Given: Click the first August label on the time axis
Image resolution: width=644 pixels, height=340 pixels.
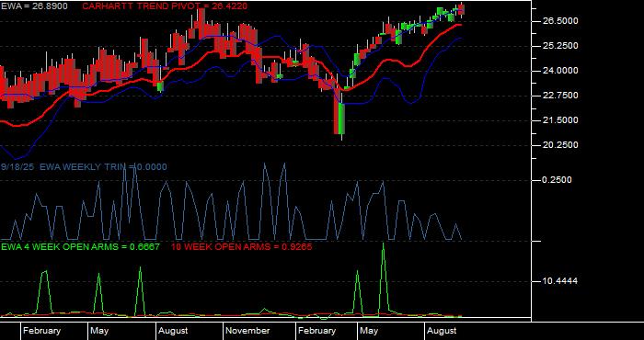Looking at the screenshot, I should [173, 331].
